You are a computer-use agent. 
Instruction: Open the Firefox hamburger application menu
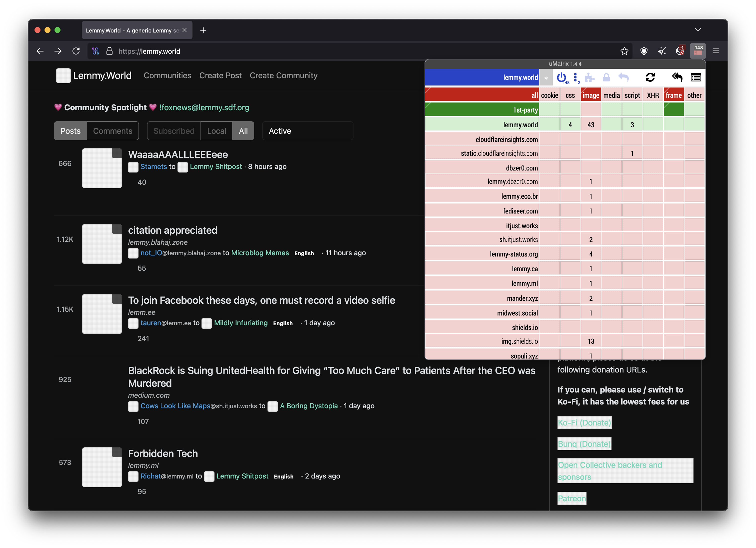pos(716,51)
